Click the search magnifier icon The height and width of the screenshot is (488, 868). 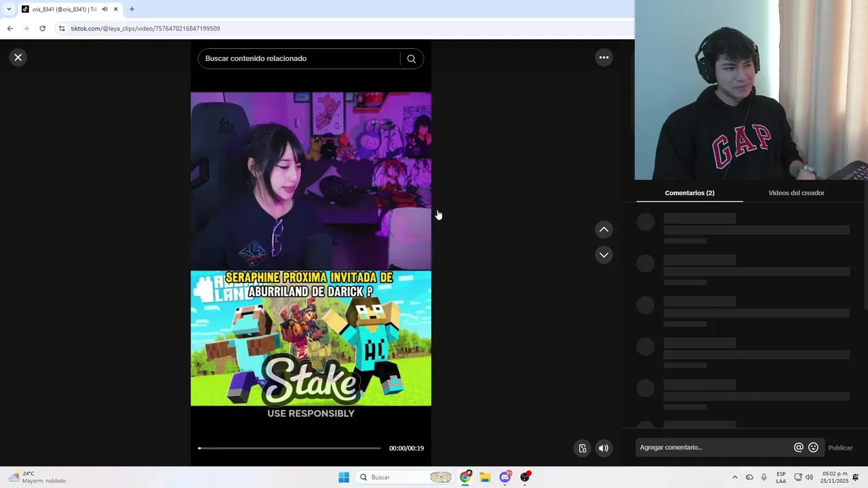click(x=411, y=59)
